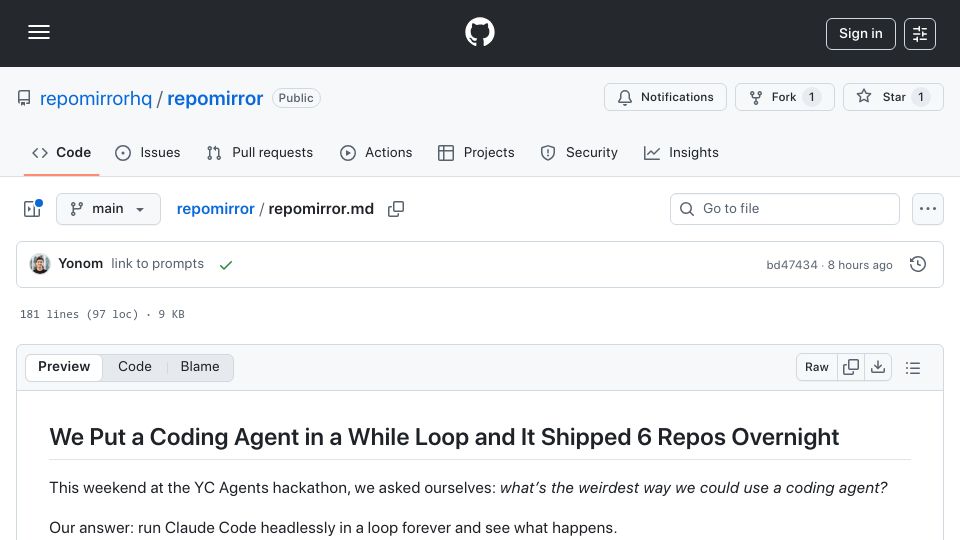View the Insights tab
The image size is (960, 540).
(x=681, y=152)
